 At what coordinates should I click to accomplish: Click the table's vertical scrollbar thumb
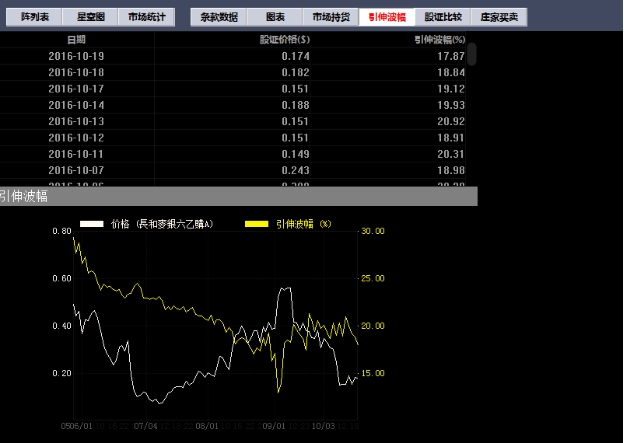tap(472, 54)
